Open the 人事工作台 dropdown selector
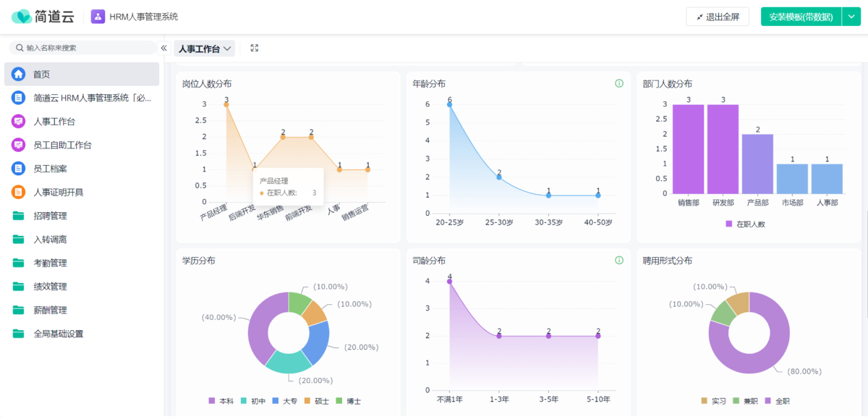The width and height of the screenshot is (868, 417). tap(205, 49)
